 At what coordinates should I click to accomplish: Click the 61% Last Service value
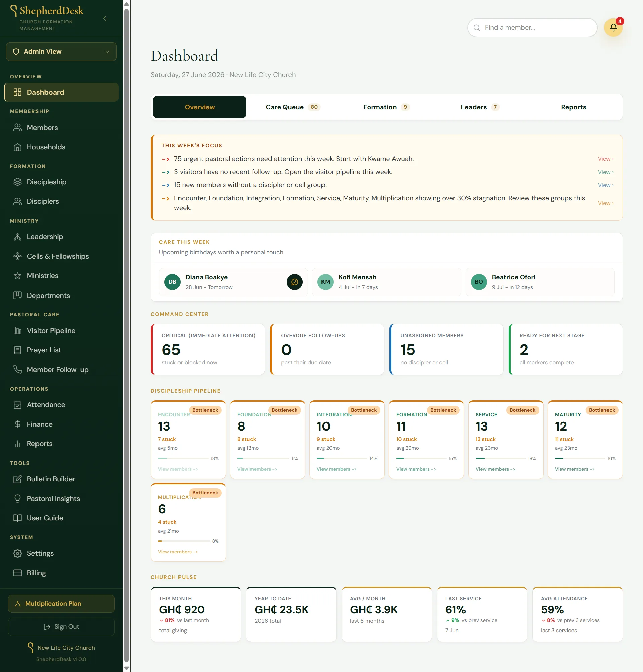pos(455,610)
